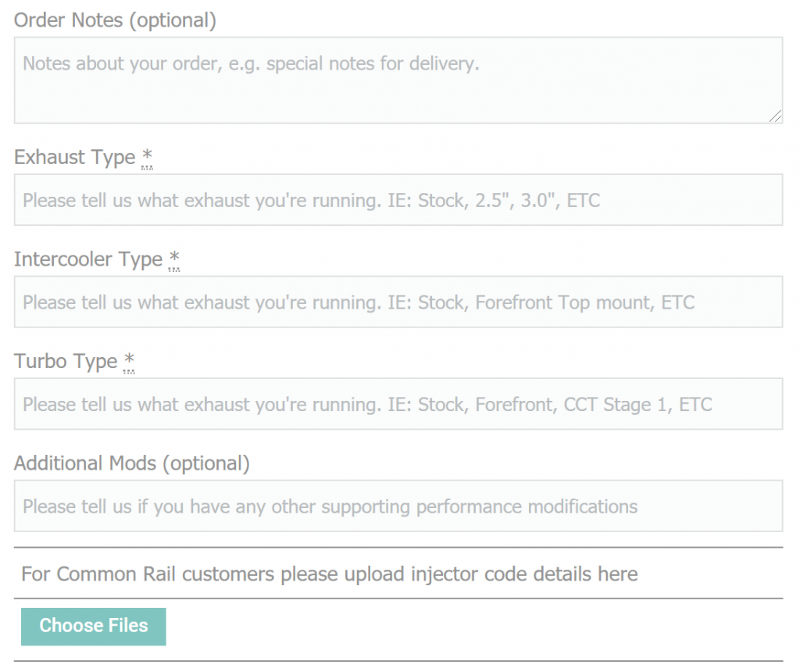Click the Intercooler Type input field

398,302
